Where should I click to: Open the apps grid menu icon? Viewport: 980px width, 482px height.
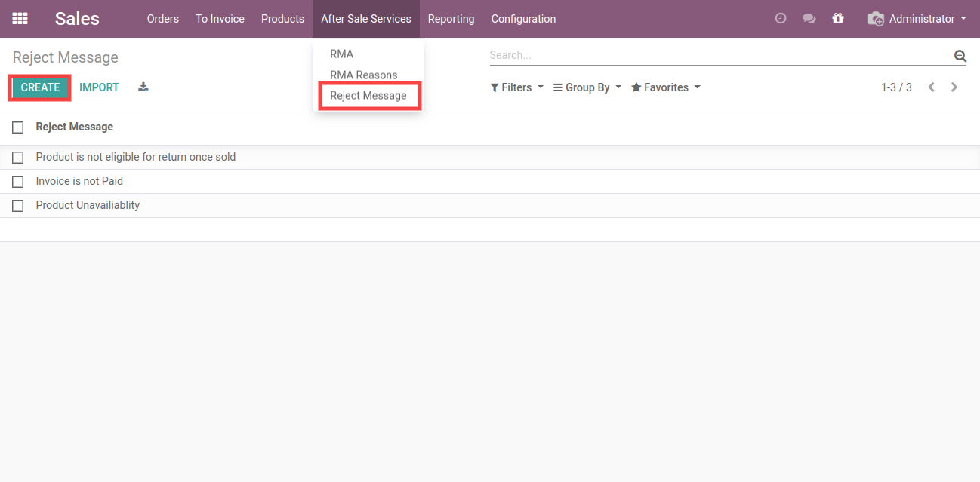(20, 19)
